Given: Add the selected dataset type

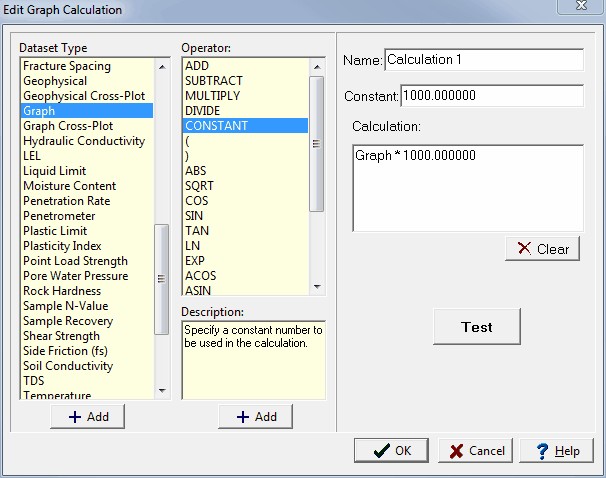Looking at the screenshot, I should tap(87, 417).
